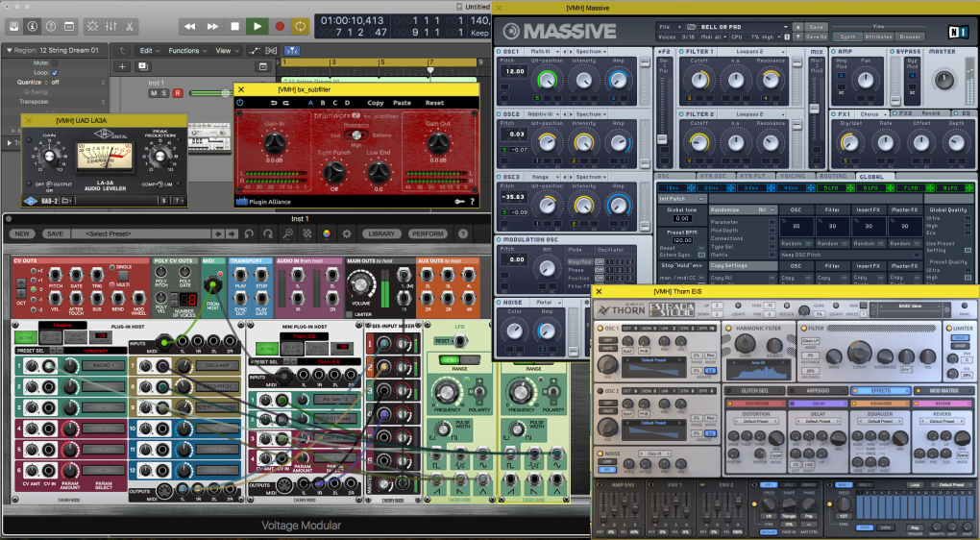
Task: Toggle bx_subfilter power bypass icon
Action: pos(240,103)
